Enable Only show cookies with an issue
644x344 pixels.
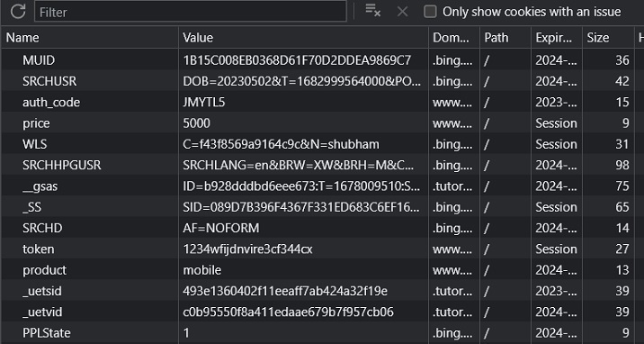(430, 12)
